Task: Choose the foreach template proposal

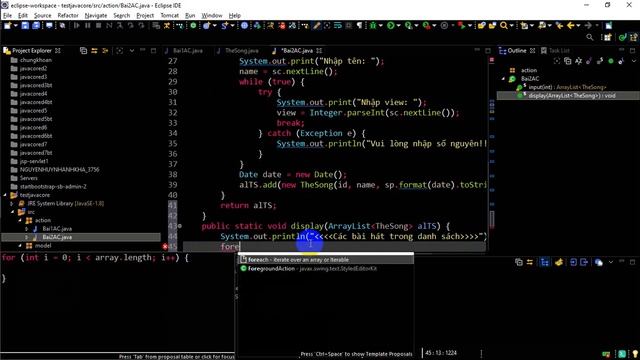Action: point(326,260)
